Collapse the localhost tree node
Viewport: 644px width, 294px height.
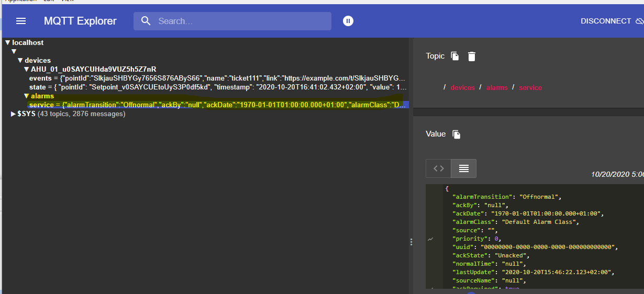(8, 43)
